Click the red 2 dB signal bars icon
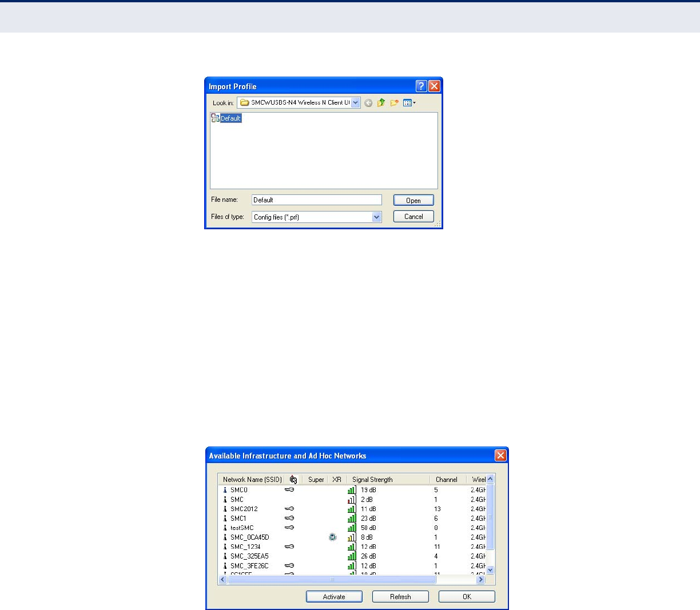The height and width of the screenshot is (610, 700). [x=352, y=499]
